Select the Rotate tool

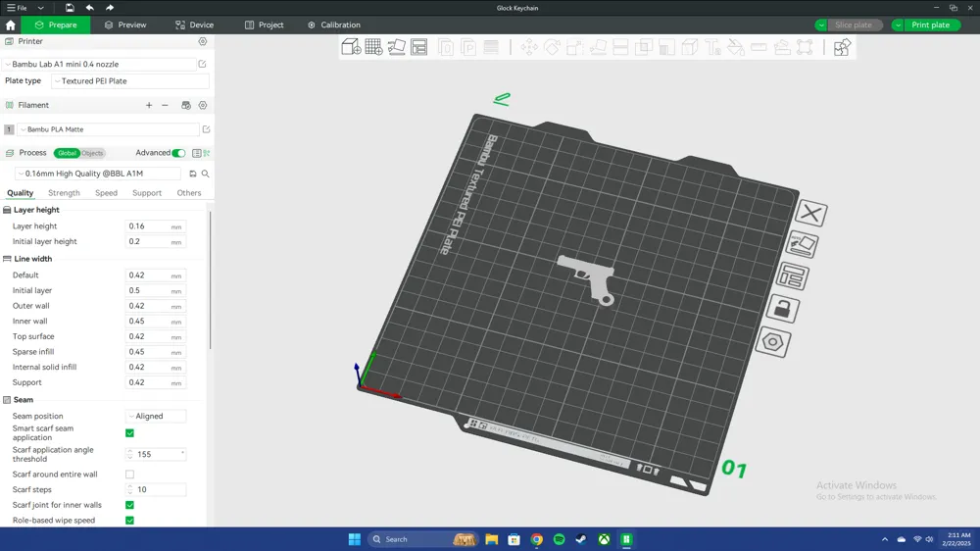point(552,47)
